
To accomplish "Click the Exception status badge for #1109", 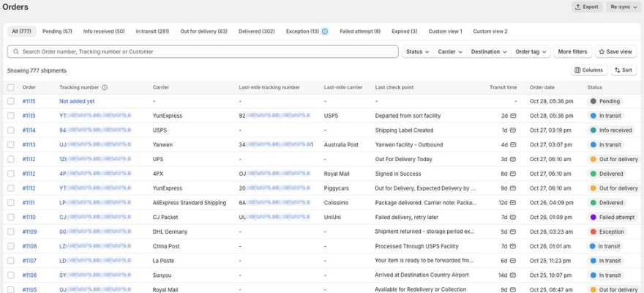I will point(607,231).
